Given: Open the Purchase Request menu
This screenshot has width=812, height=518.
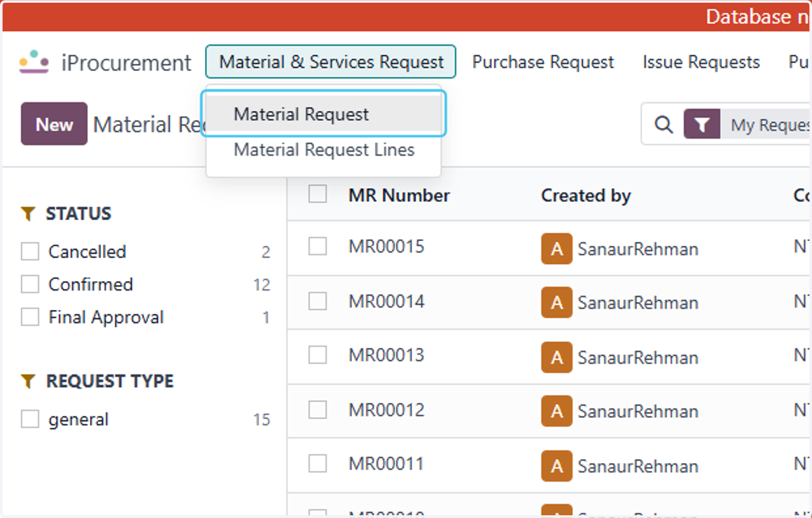Looking at the screenshot, I should pos(543,62).
